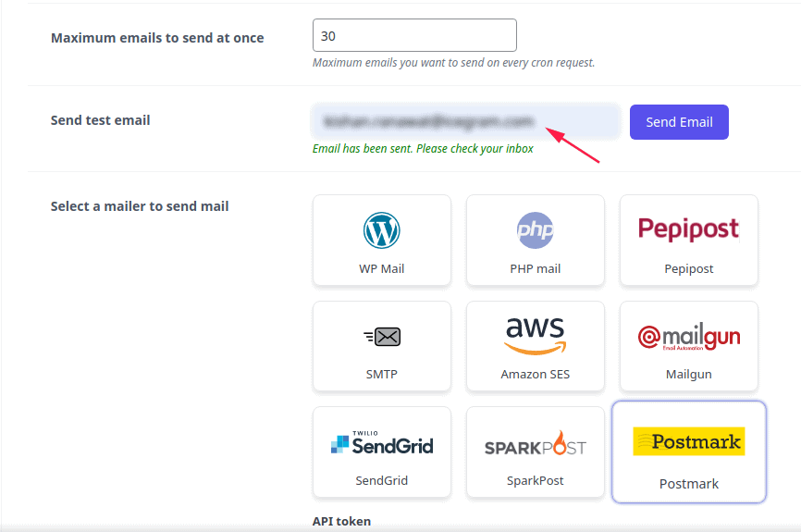Click the Amazon SES caption text

(x=535, y=375)
